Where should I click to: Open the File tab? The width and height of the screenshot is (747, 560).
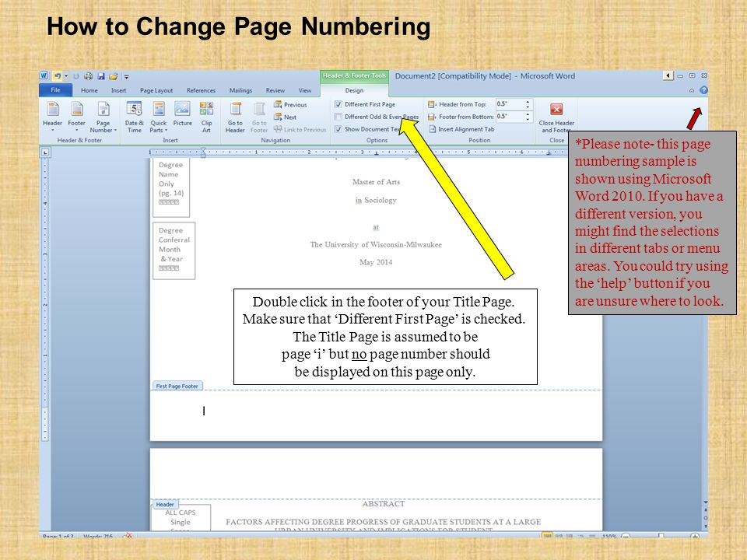(56, 90)
